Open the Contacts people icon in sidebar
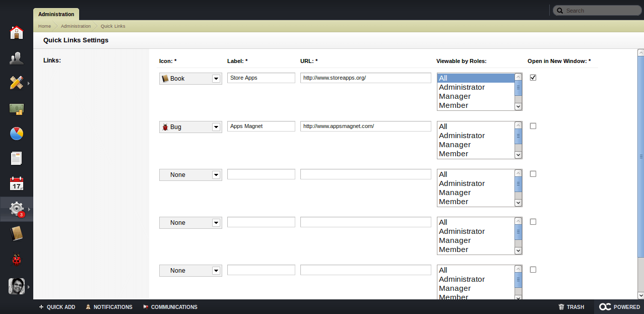Screen dimensions: 644x314 click(x=17, y=58)
